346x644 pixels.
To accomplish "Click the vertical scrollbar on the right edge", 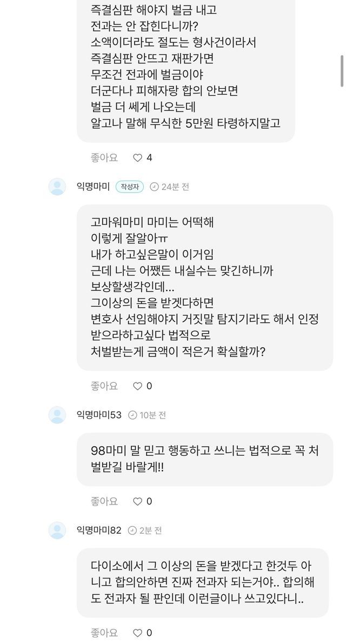I will coord(342,70).
